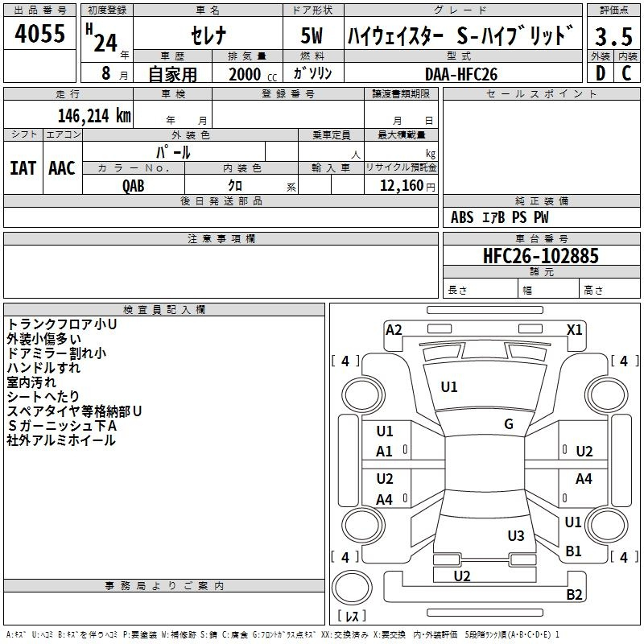Click the B1 mark on rear quarter
The image size is (644, 644).
[573, 551]
